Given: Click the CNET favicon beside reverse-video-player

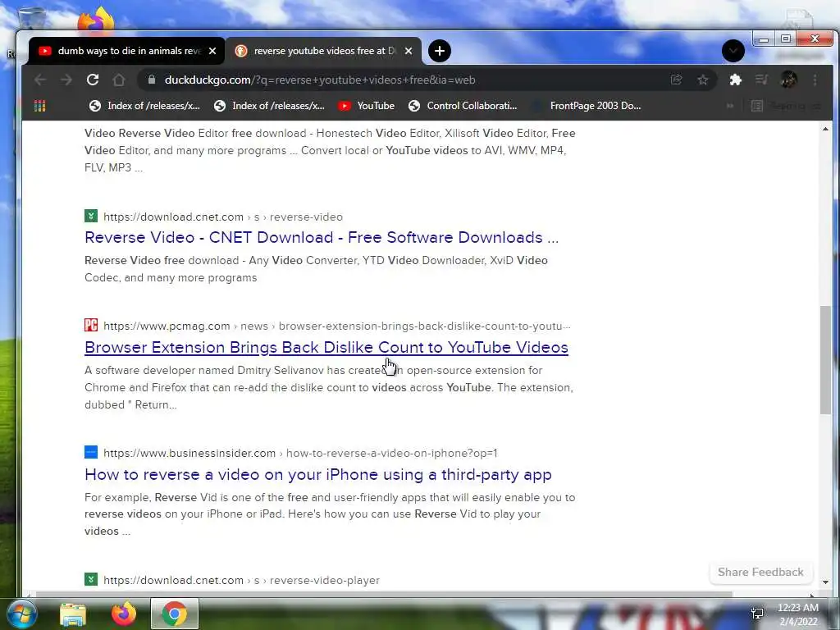Looking at the screenshot, I should pos(91,579).
